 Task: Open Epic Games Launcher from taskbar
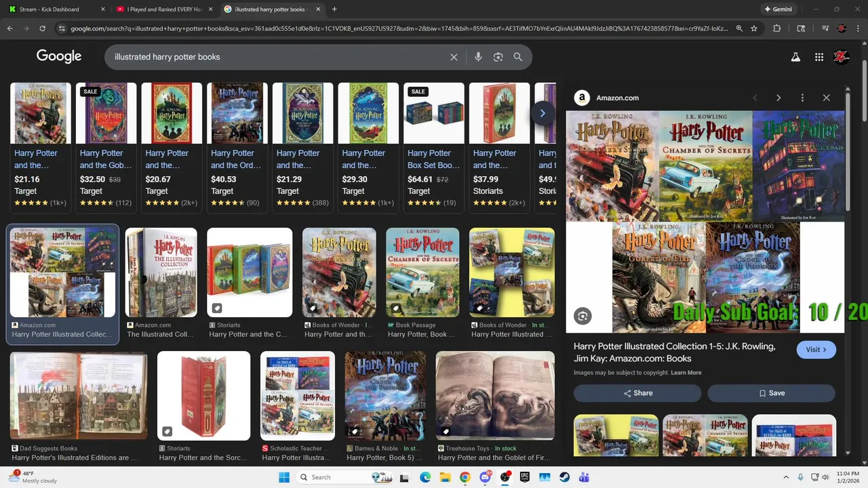point(525,477)
